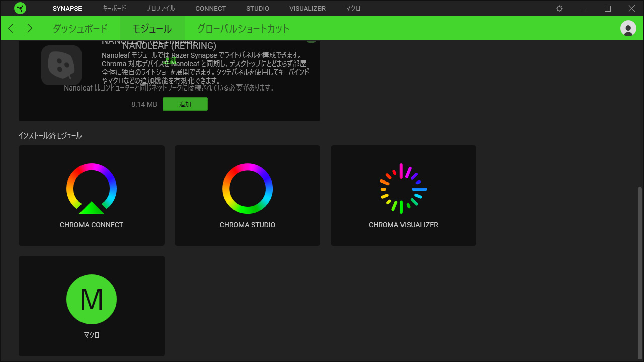Click the Razer logo icon

click(x=20, y=8)
